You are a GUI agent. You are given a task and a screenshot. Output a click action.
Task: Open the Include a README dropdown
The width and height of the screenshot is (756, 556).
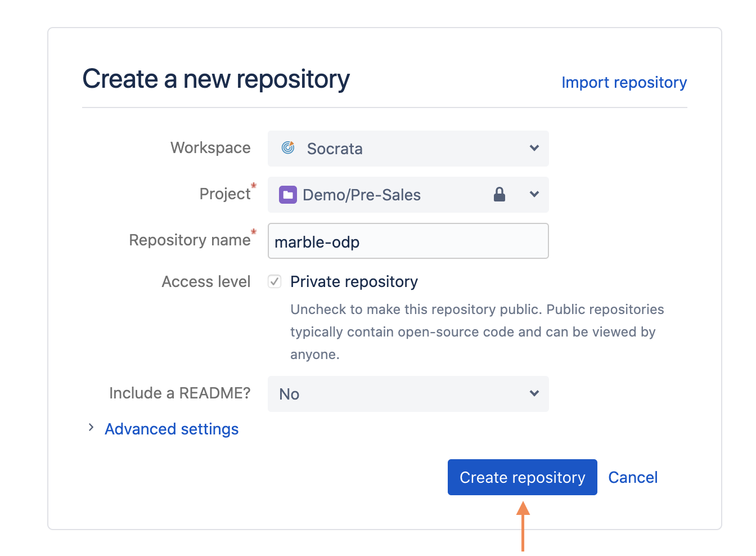pos(408,394)
